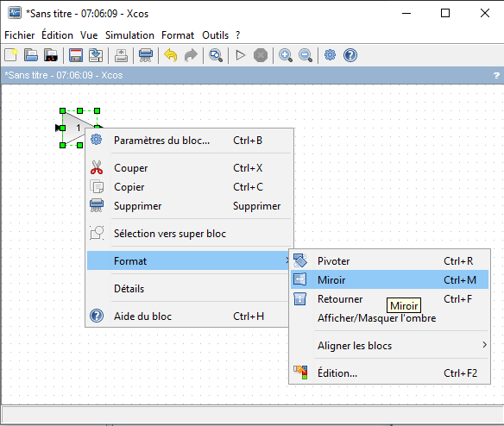Choose Copier in the context menu
Viewport: 504px width, 426px height.
click(190, 186)
